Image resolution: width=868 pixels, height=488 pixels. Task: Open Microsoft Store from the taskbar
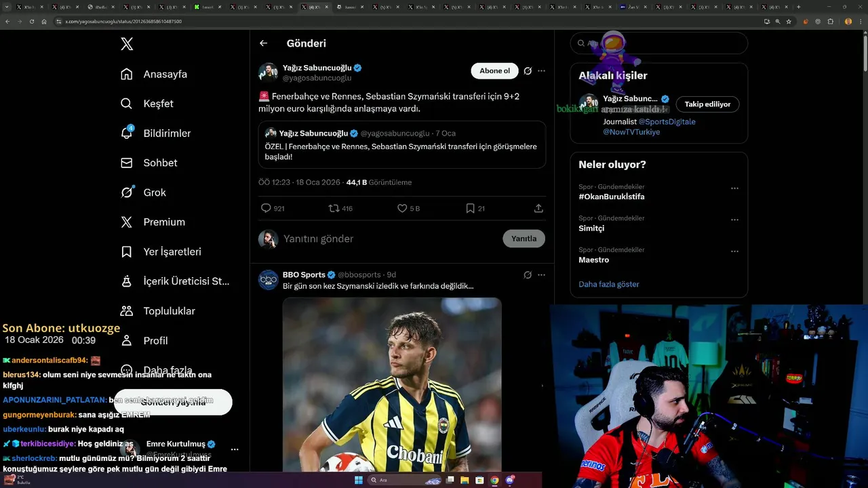[x=479, y=480]
